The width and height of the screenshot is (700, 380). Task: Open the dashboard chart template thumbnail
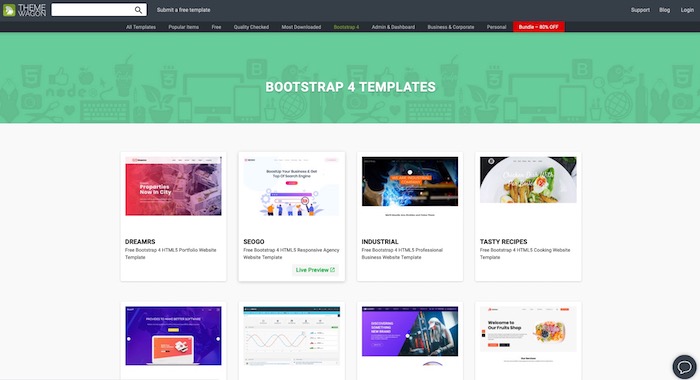click(x=292, y=335)
